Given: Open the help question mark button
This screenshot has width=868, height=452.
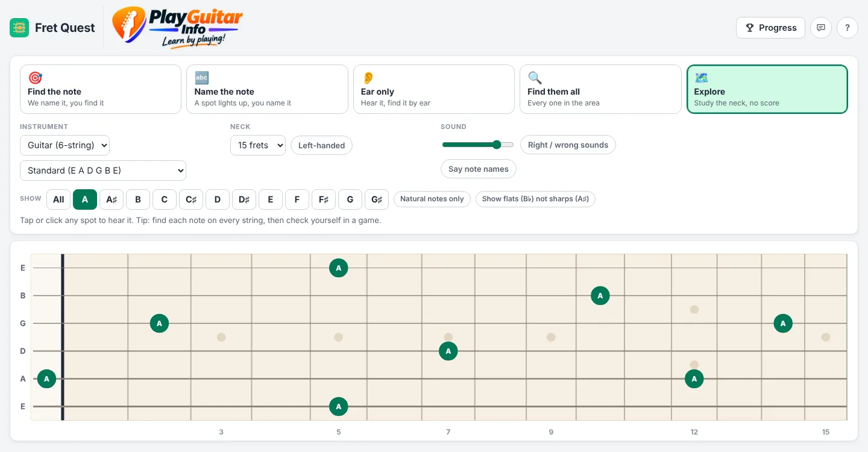Looking at the screenshot, I should point(848,28).
